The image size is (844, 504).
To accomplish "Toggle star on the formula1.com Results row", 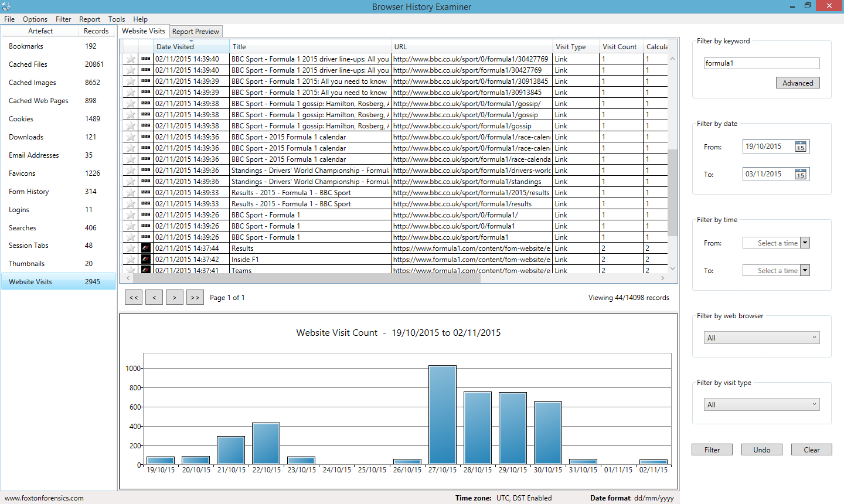I will 131,248.
